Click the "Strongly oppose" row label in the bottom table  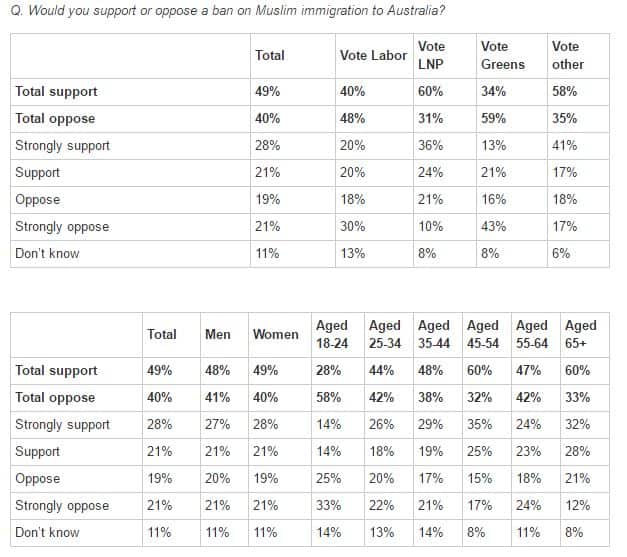62,506
